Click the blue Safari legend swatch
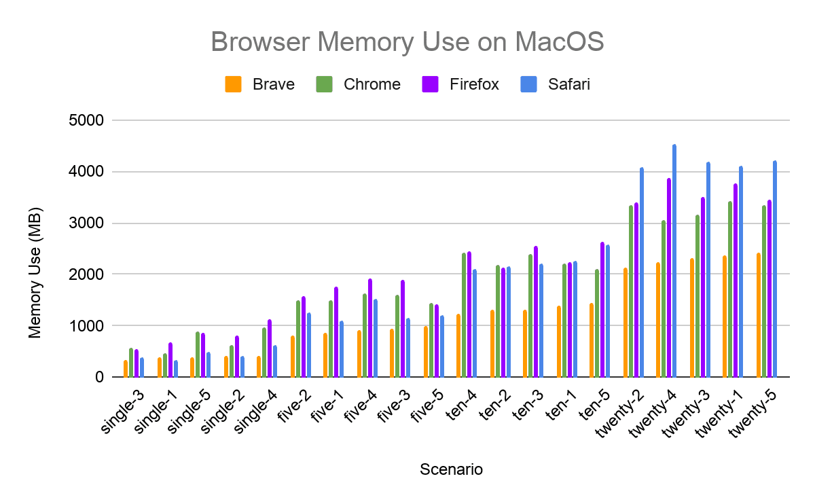Screen dimensions: 815x504 528,84
